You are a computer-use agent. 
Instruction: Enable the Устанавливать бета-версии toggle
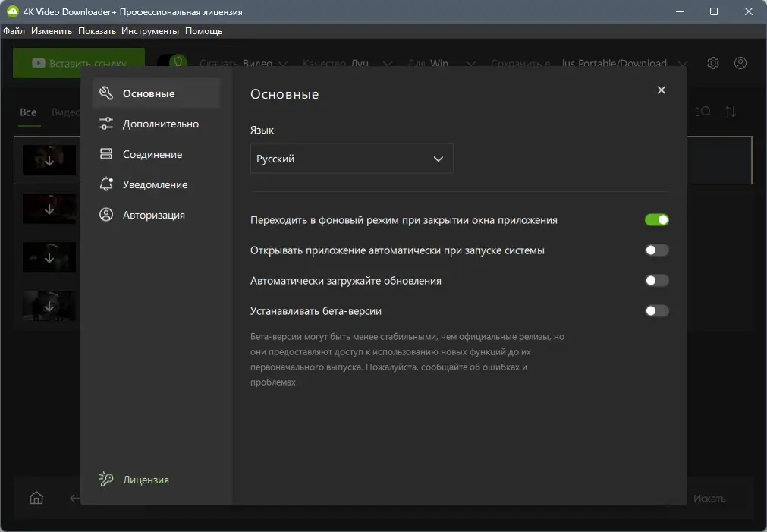(x=656, y=310)
